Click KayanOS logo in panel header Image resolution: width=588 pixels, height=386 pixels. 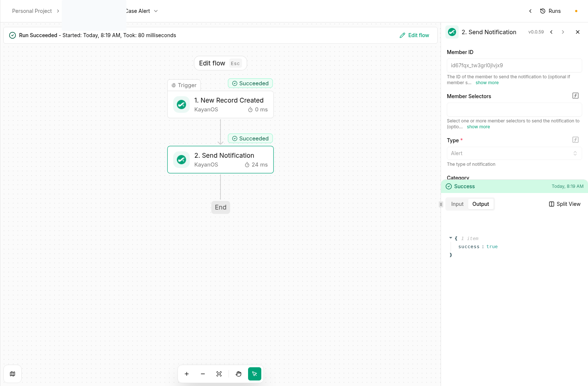tap(452, 32)
